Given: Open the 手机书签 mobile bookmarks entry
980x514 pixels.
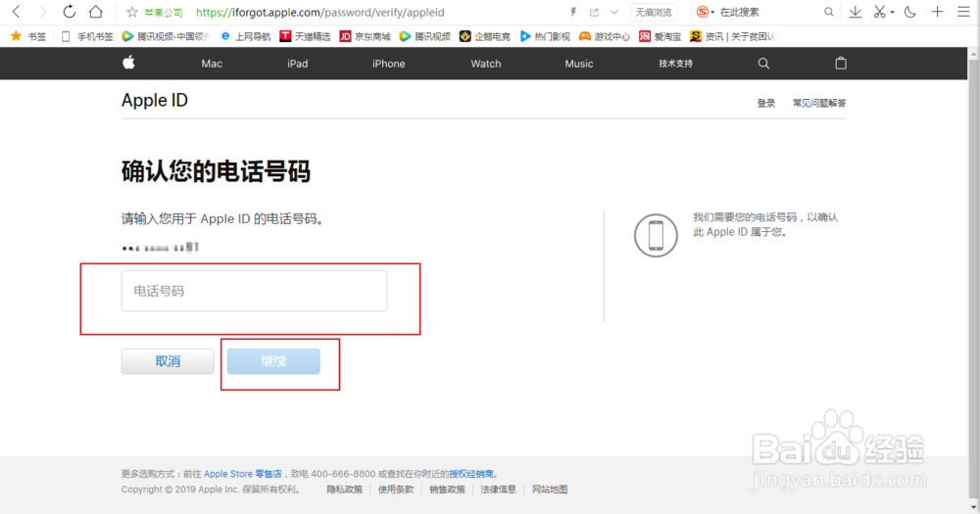Looking at the screenshot, I should click(87, 36).
